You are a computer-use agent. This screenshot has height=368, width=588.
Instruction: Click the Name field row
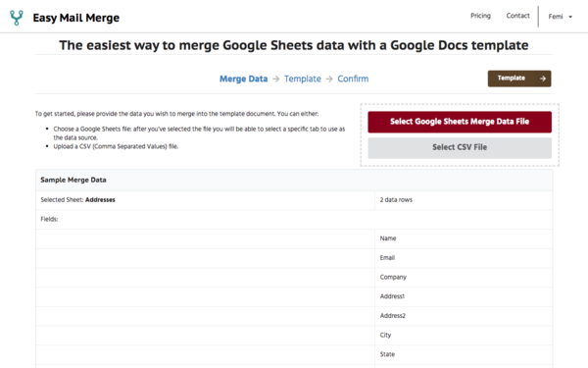tap(294, 238)
